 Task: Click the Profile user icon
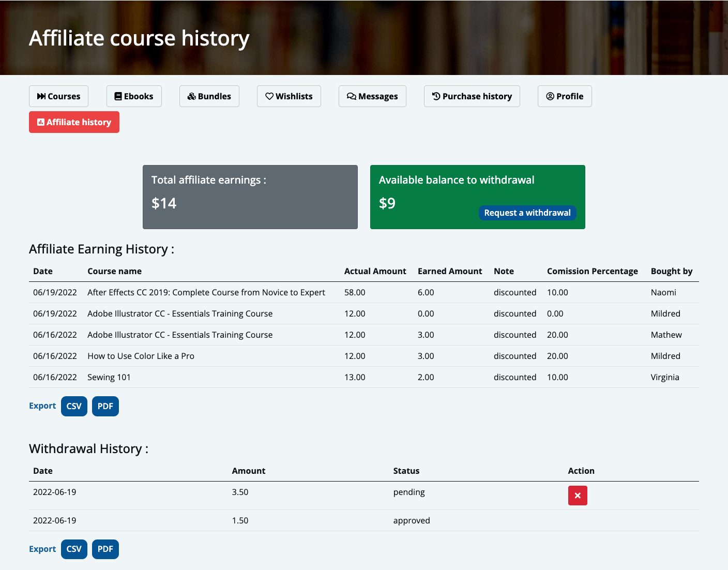[x=550, y=96]
